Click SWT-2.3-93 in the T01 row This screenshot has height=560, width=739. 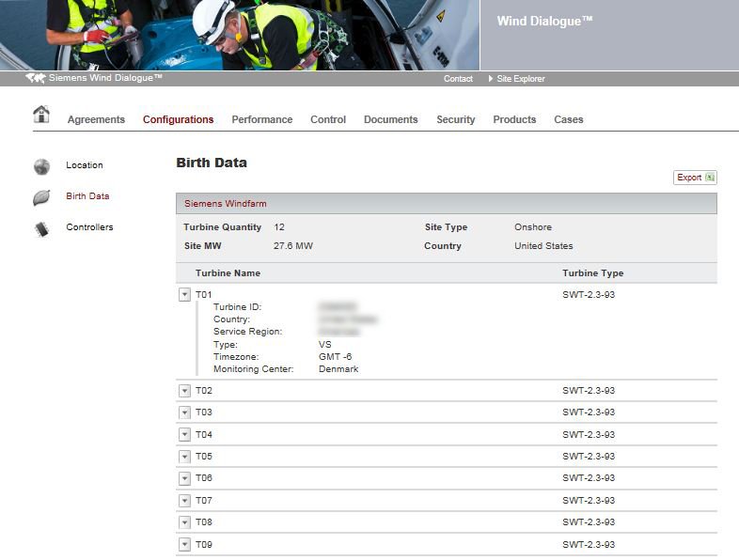click(589, 295)
